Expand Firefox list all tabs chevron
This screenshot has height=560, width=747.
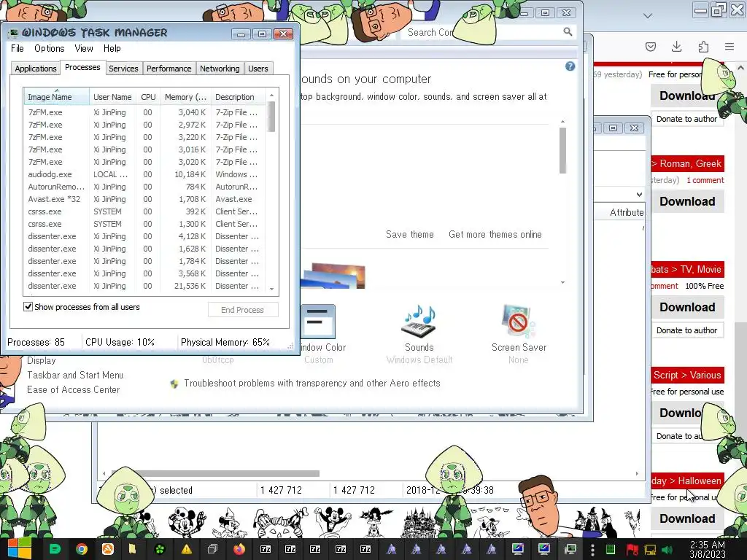click(648, 16)
